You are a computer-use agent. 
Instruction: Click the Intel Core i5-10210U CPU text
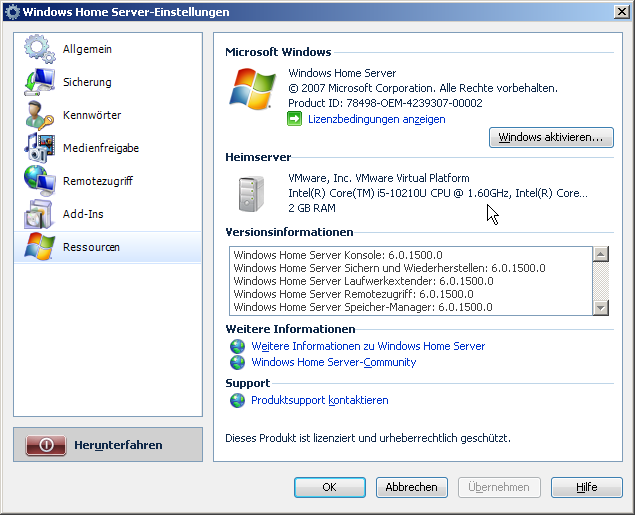(x=438, y=193)
